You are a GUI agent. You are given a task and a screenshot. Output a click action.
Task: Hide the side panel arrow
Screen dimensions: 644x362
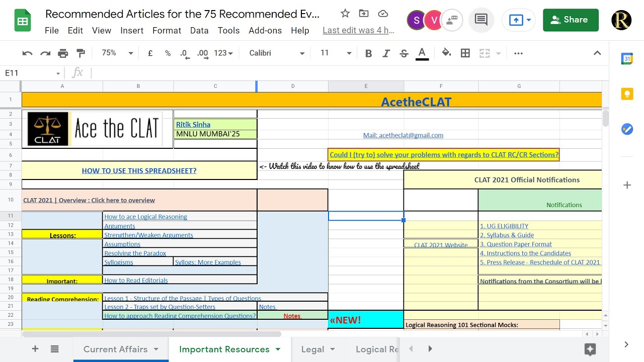tap(626, 344)
